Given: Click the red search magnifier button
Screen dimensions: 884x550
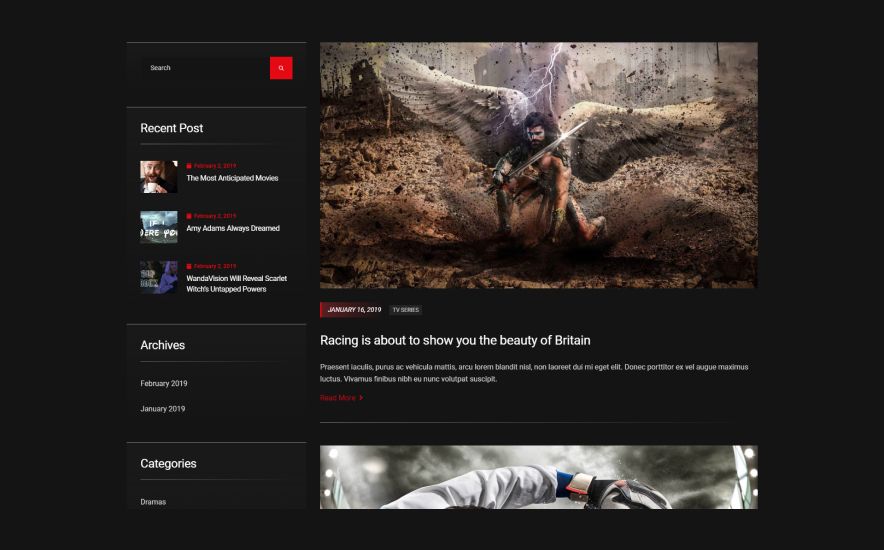Looking at the screenshot, I should tap(281, 68).
